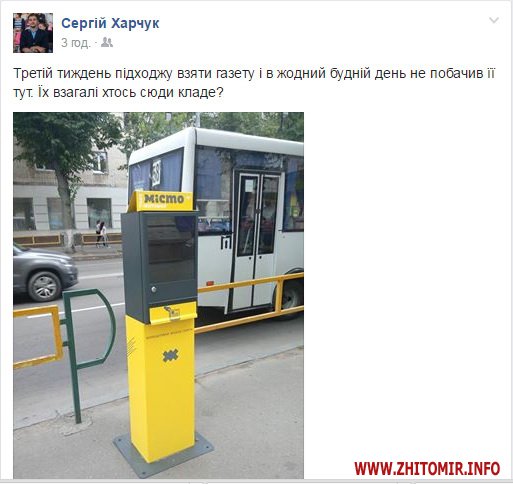Click the dark glass window of newspaper box
Viewport: 513px width, 484px height.
pos(171,248)
